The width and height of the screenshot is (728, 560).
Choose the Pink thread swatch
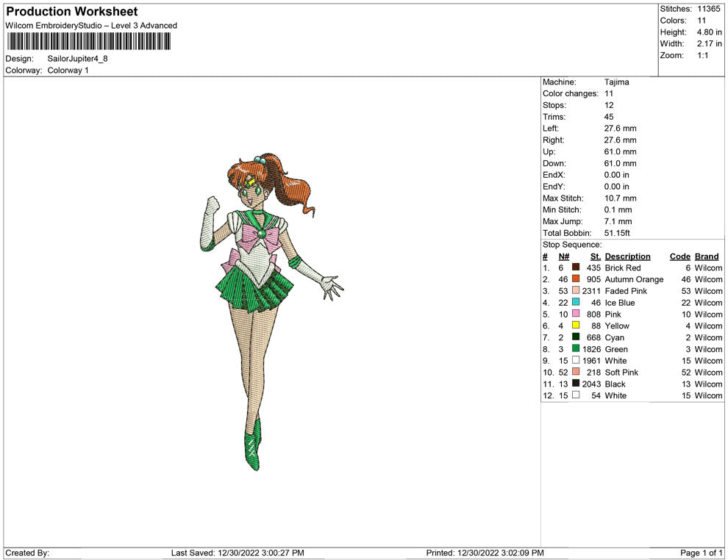coord(575,314)
